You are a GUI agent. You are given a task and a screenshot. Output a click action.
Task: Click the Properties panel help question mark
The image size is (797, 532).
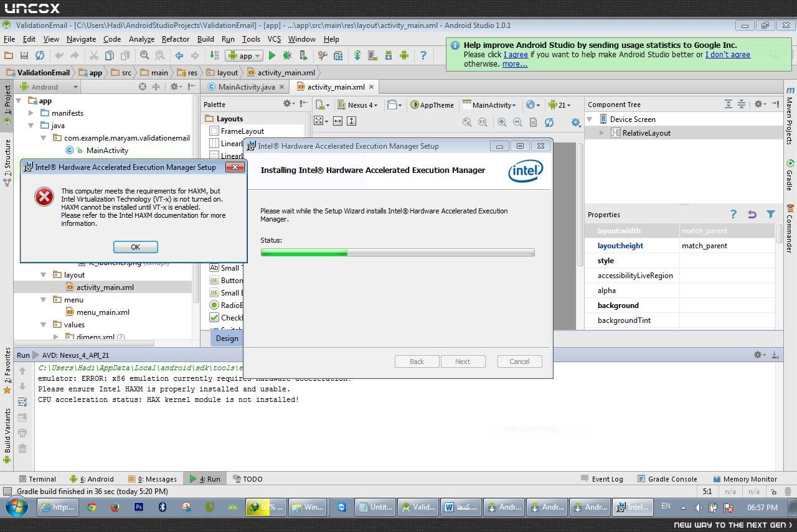[x=733, y=215]
